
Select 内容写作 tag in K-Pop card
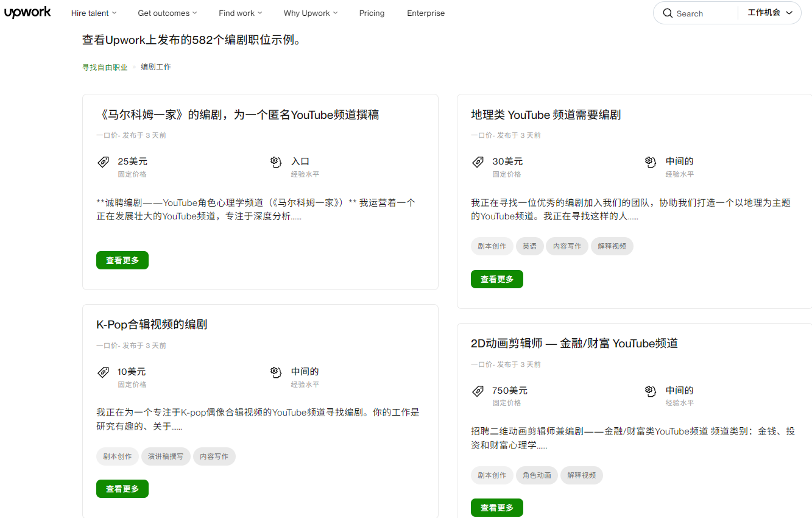click(214, 456)
